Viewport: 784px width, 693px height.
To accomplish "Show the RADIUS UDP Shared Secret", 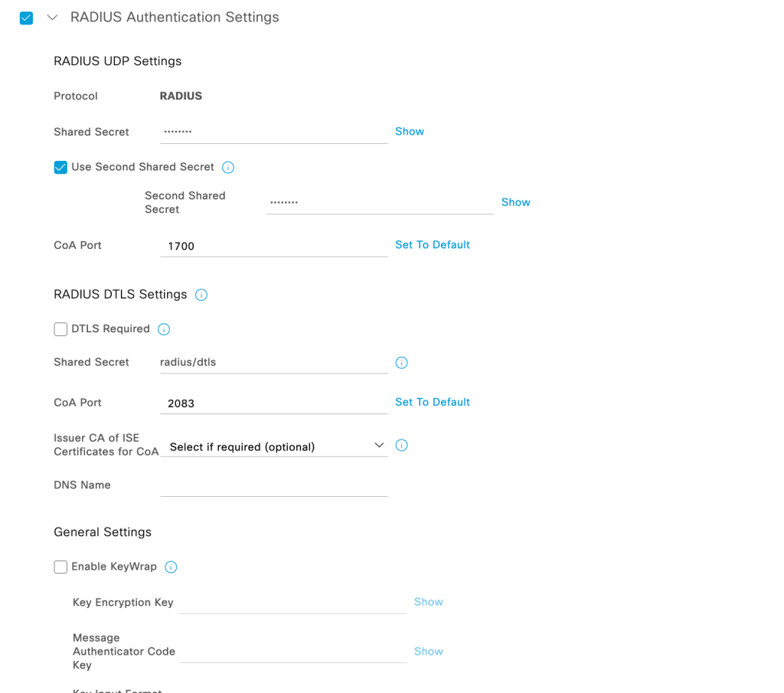I will point(410,132).
